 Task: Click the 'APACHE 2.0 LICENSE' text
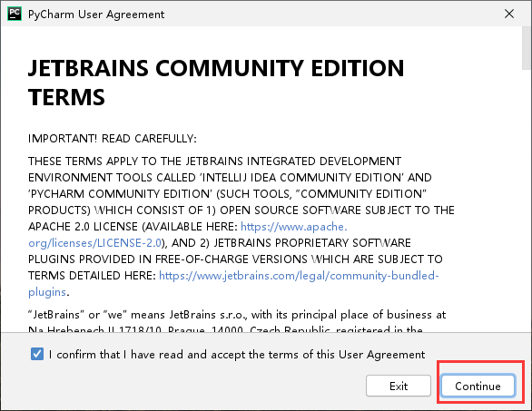point(84,227)
